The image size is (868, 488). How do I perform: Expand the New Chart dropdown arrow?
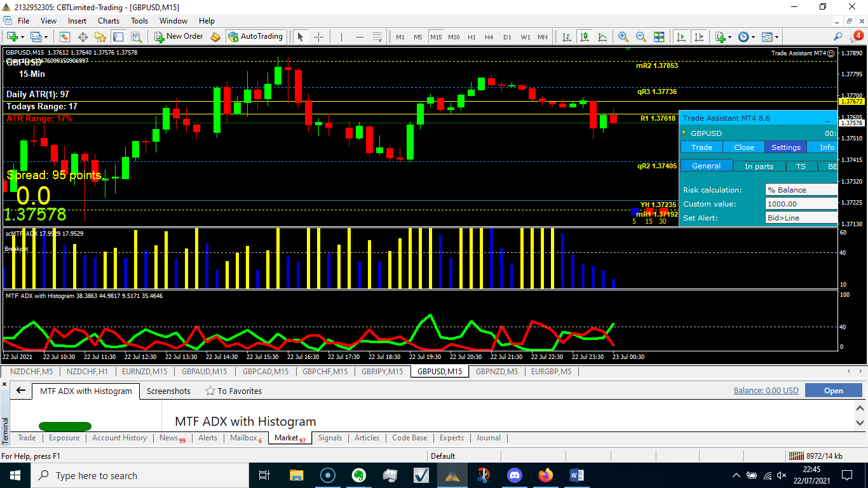click(23, 37)
